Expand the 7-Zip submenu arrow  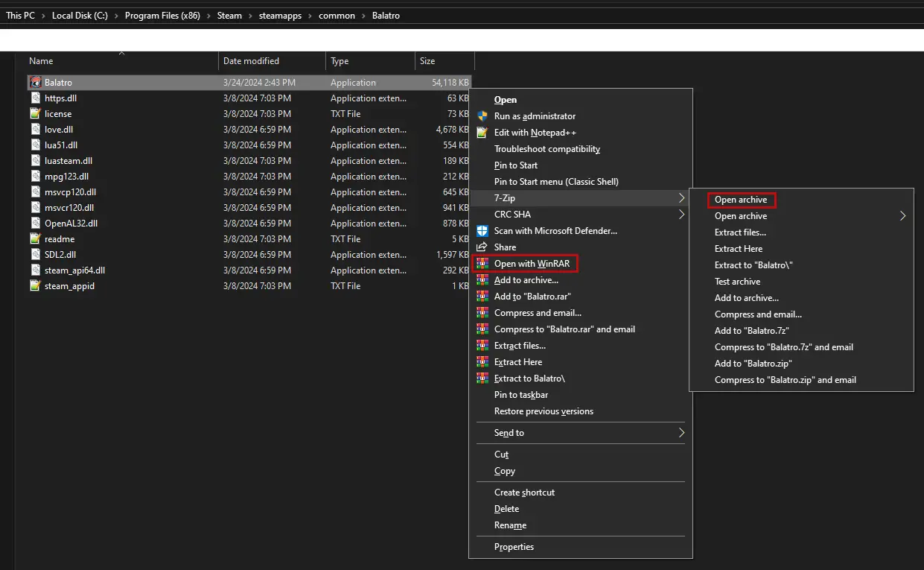point(681,198)
